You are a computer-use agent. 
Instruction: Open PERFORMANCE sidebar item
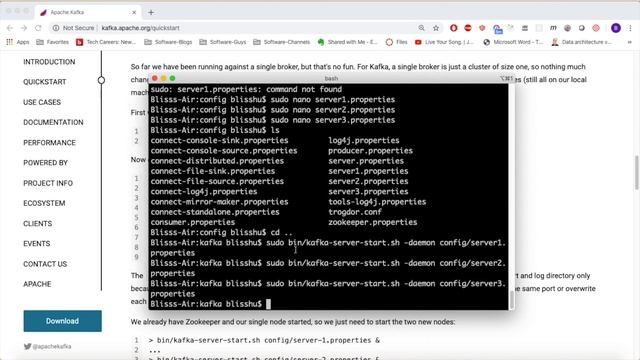click(x=49, y=143)
